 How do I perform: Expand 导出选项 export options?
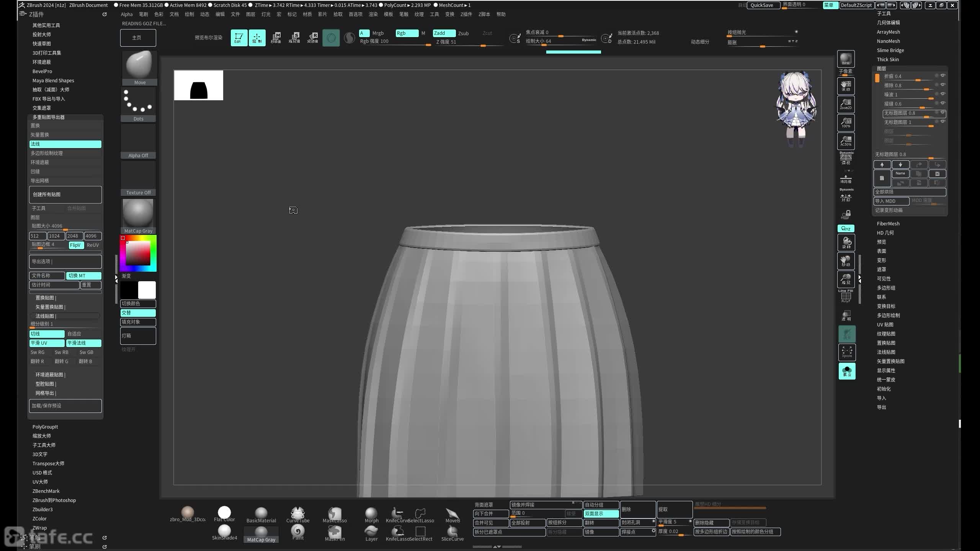pos(65,262)
